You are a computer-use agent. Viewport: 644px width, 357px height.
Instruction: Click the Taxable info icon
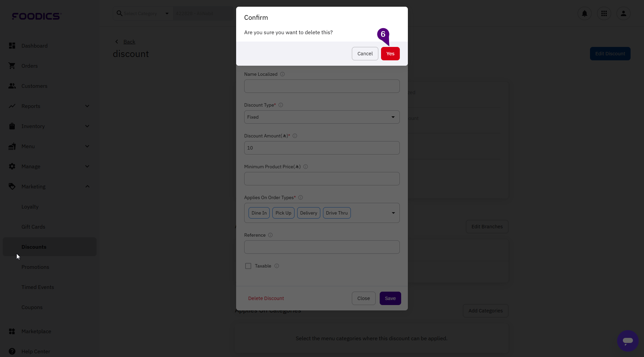[277, 266]
